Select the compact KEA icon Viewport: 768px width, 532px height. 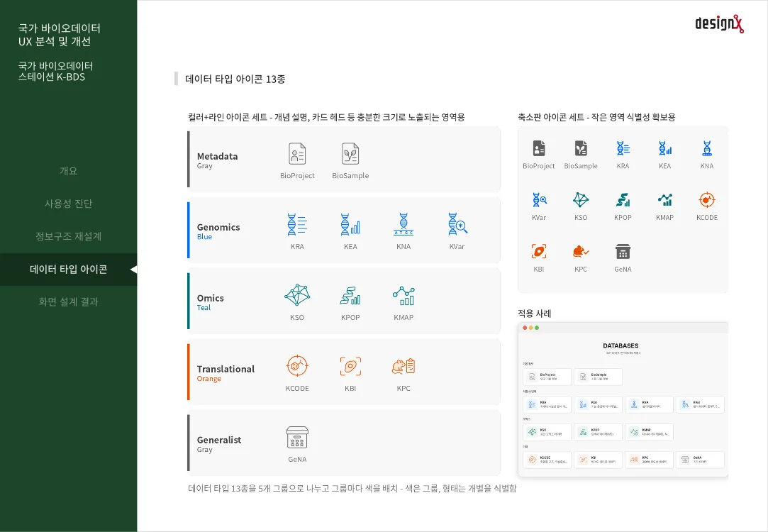665,148
